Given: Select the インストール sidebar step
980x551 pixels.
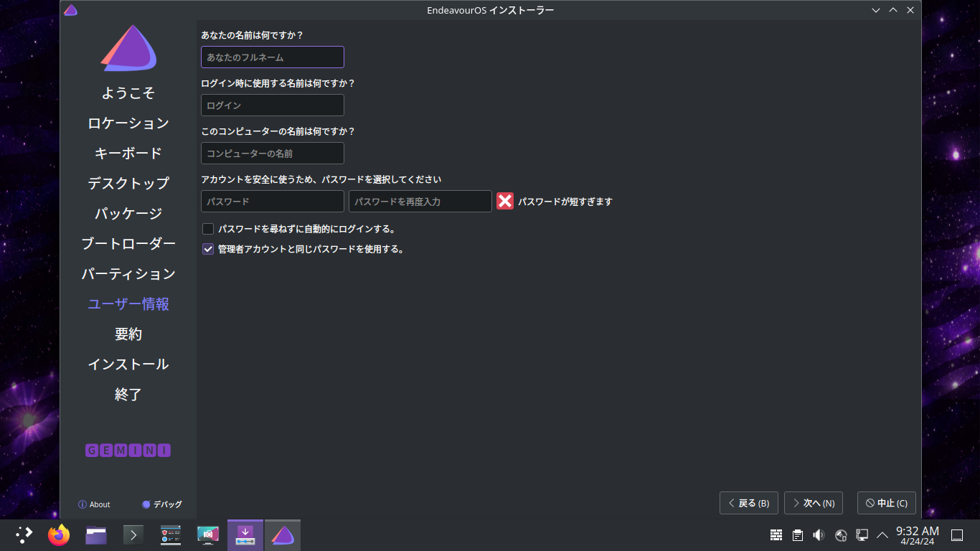Looking at the screenshot, I should click(x=128, y=364).
